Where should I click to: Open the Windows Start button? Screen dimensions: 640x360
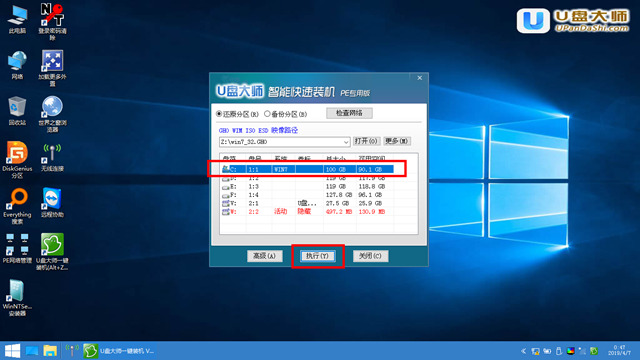12,351
